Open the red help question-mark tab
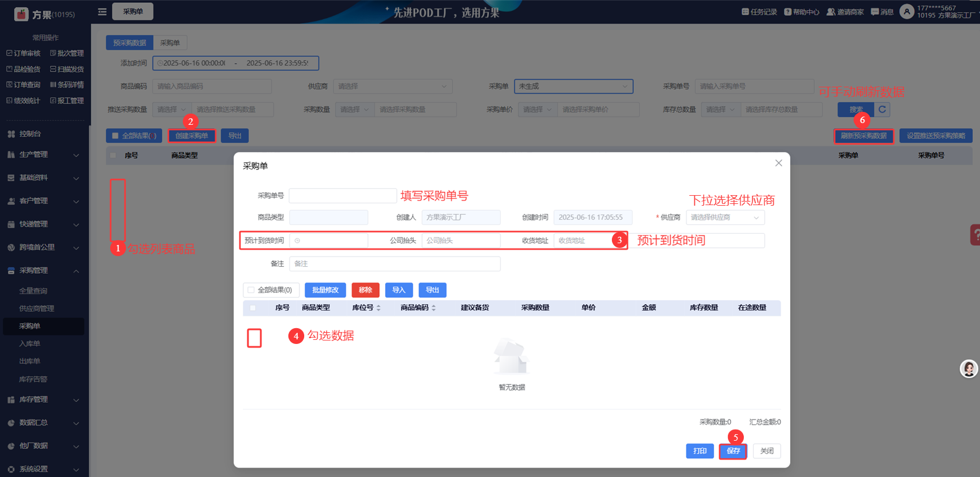The image size is (980, 477). [x=975, y=235]
